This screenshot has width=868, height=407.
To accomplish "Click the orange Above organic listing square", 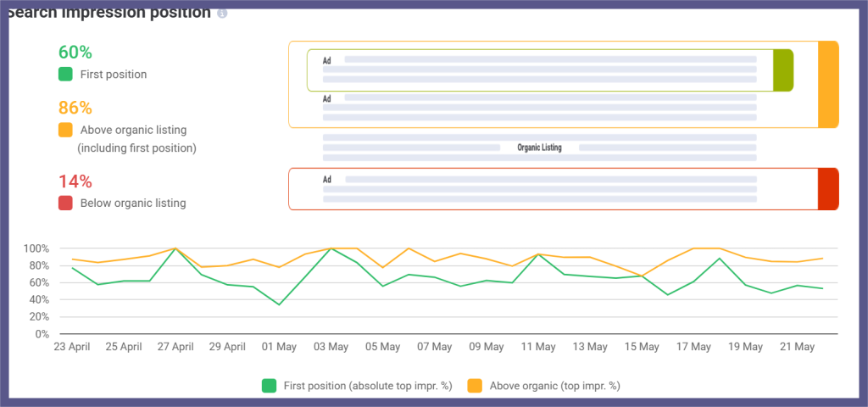I will (x=65, y=130).
